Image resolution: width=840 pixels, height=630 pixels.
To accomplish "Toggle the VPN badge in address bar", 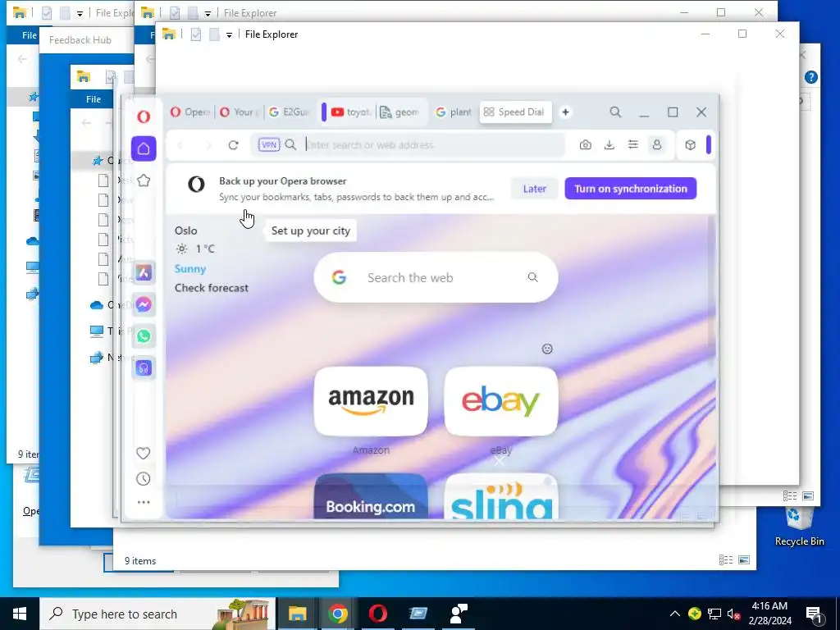I will click(269, 144).
